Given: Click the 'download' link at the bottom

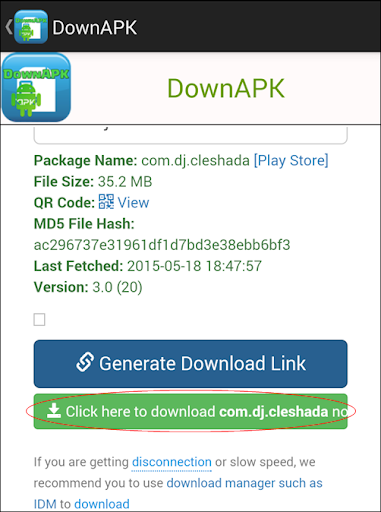Looking at the screenshot, I should coord(102,504).
